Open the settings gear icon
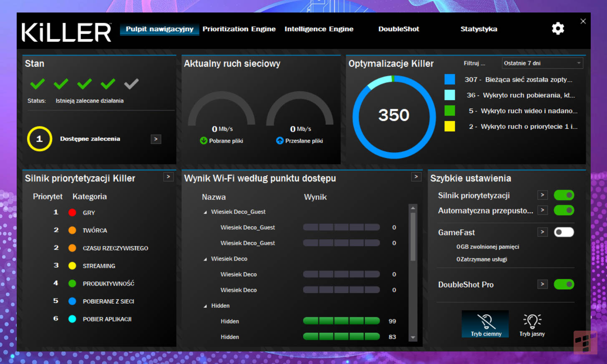 tap(558, 28)
